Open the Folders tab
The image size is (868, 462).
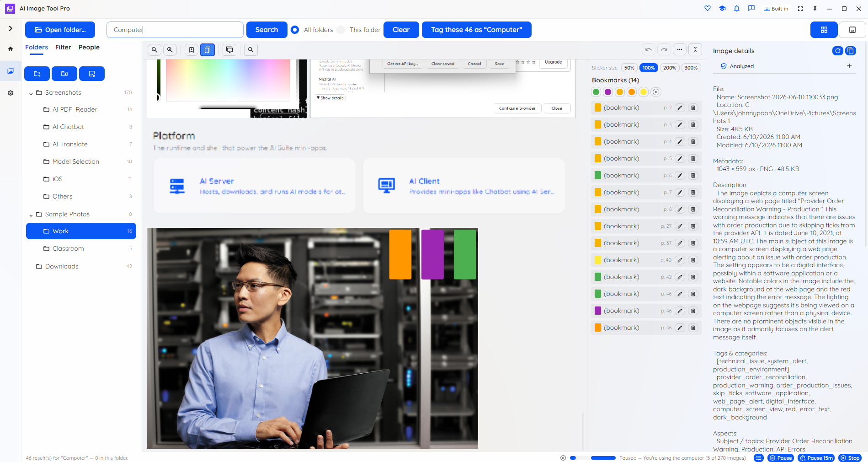[x=37, y=48]
